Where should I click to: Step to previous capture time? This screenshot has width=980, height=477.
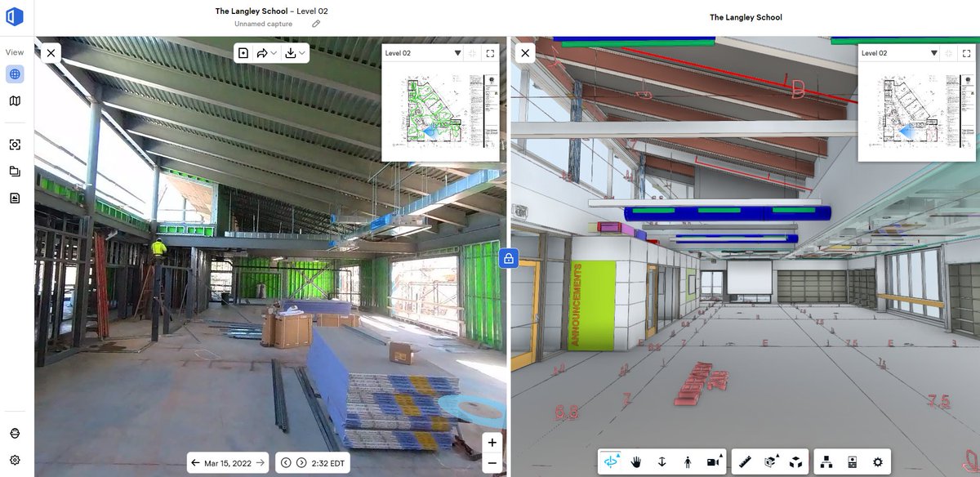click(286, 463)
